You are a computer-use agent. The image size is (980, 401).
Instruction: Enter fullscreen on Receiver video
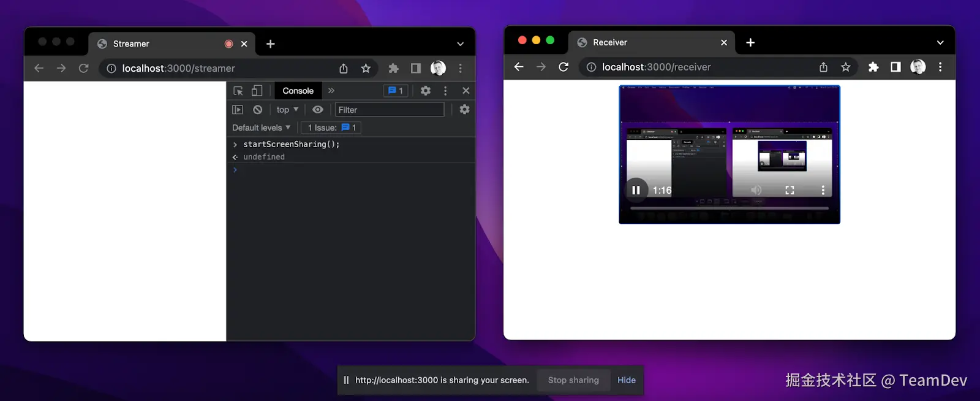790,190
